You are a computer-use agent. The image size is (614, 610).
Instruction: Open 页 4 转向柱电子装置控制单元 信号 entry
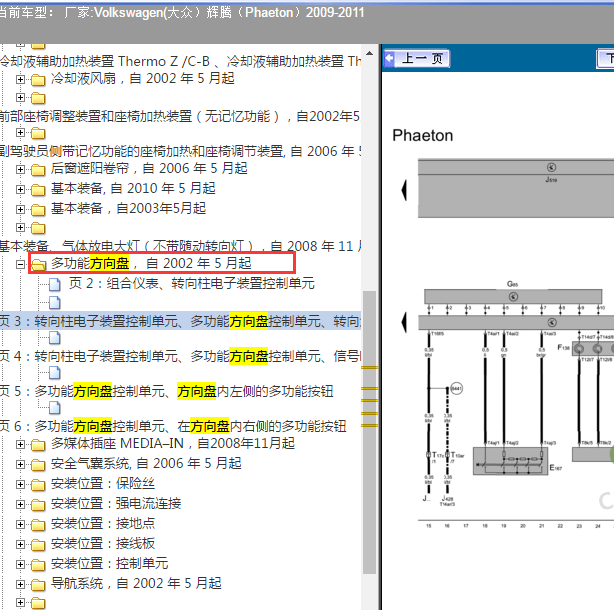[181, 356]
